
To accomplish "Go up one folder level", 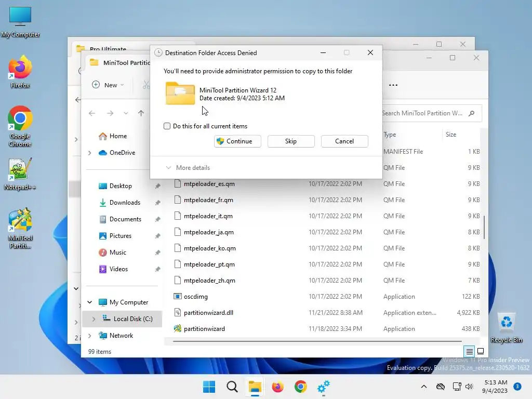I will (141, 113).
